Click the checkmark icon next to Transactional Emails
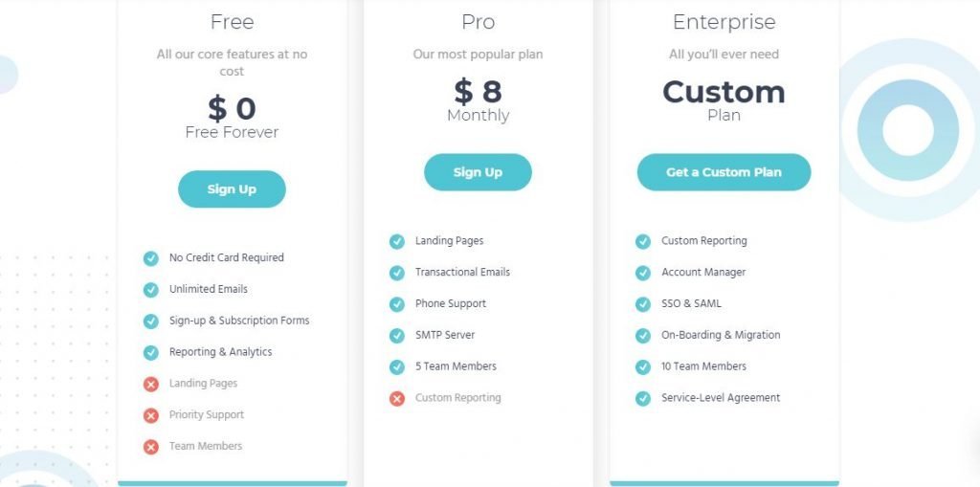 coord(397,273)
